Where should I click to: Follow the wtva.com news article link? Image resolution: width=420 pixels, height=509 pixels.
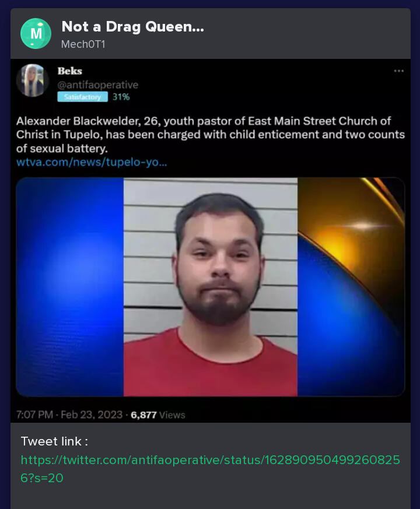(92, 162)
